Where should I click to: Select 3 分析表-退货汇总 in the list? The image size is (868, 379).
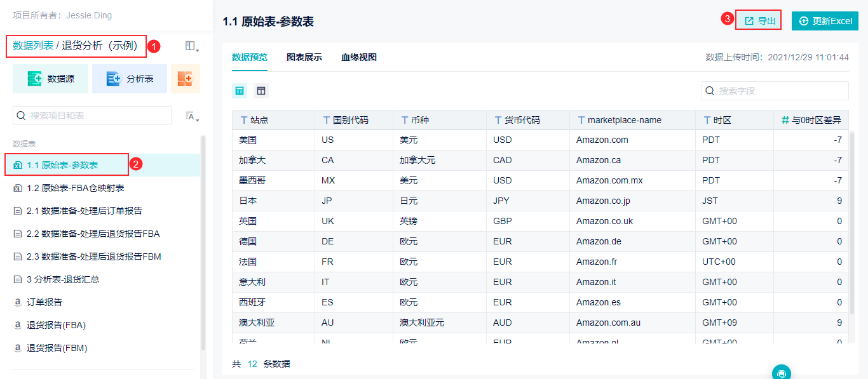pos(63,279)
